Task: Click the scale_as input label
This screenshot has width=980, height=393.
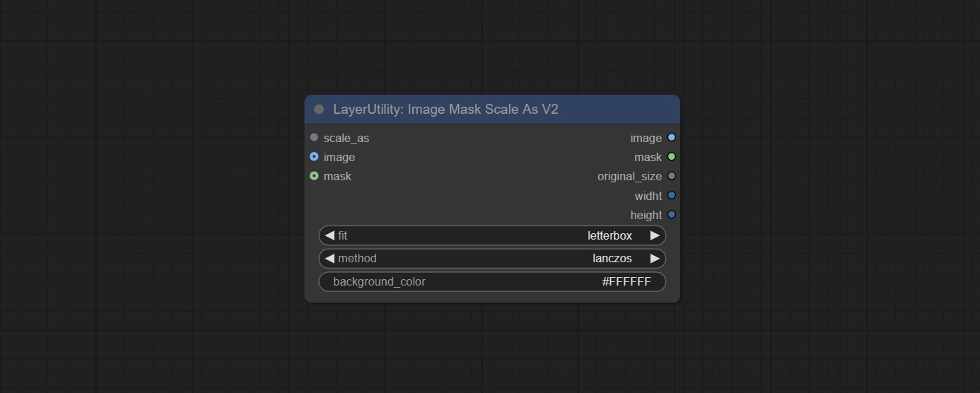Action: tap(346, 138)
